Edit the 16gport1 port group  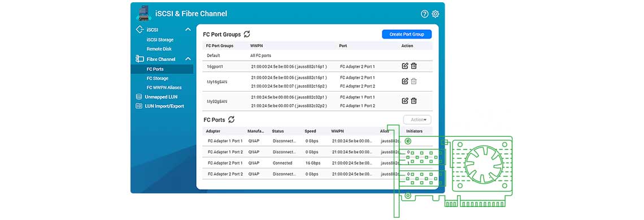405,66
